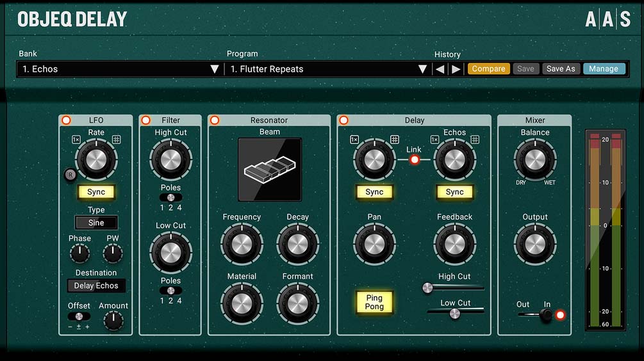Screen dimensions: 644x361
Task: Select the 1. Flutter Repeats program field
Action: (329, 69)
